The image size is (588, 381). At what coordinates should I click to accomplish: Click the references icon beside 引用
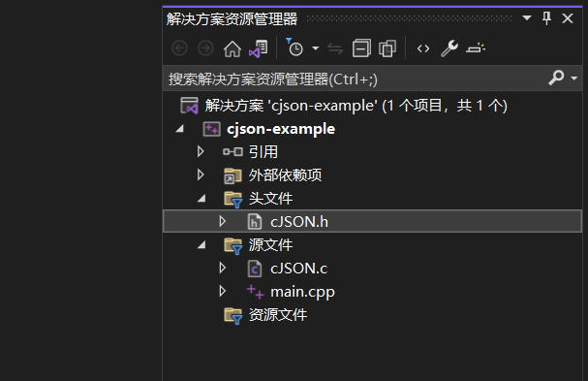coord(232,151)
